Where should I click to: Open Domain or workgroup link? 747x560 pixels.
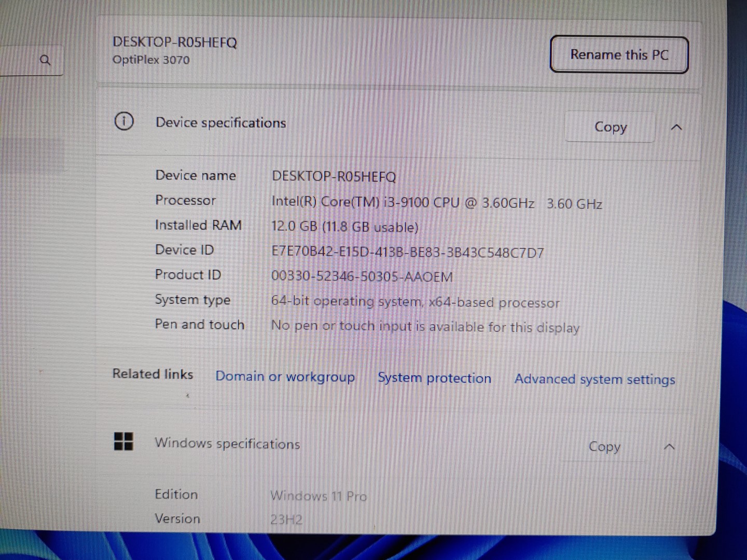tap(285, 376)
